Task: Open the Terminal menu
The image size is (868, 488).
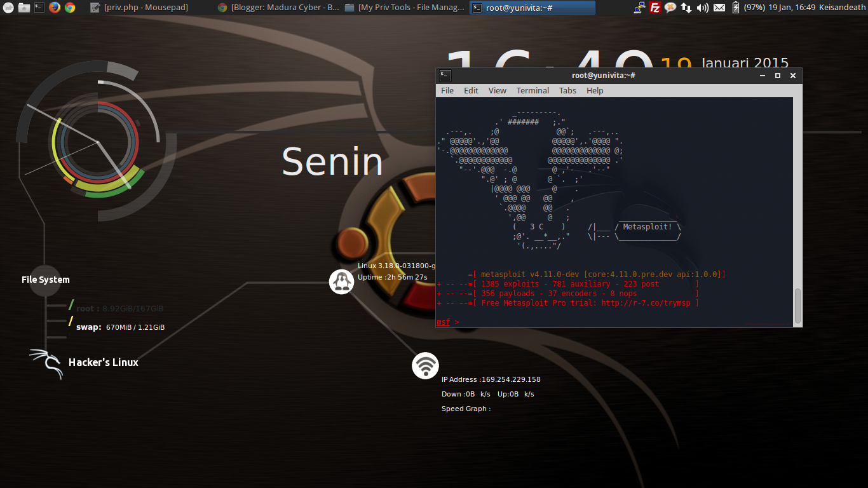Action: click(532, 90)
